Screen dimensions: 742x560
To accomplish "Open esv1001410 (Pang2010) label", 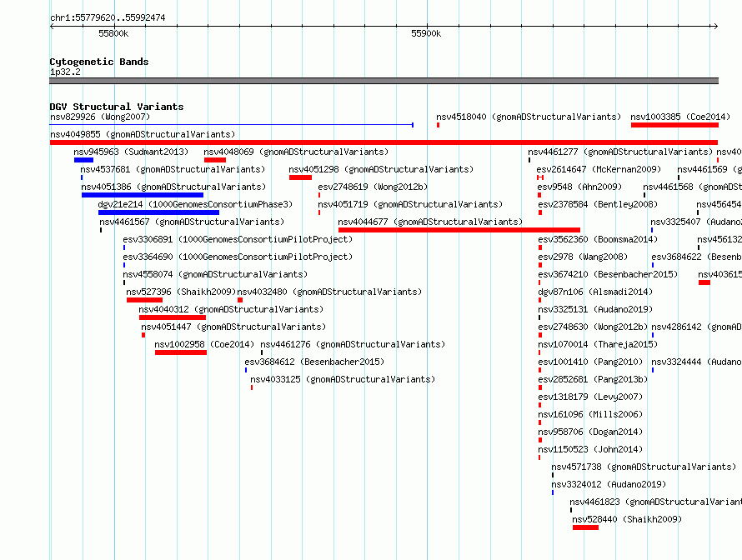I will click(x=590, y=362).
